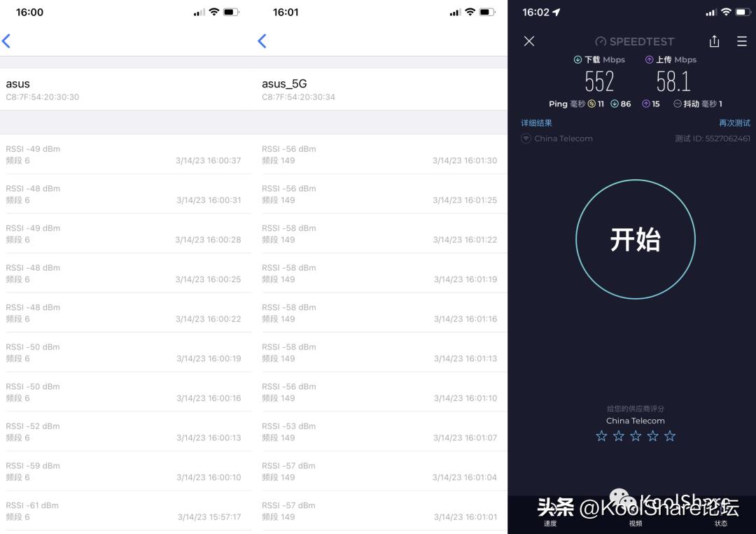Tap the China Telecom wifi icon
Screen dimensions: 756x534
526,139
